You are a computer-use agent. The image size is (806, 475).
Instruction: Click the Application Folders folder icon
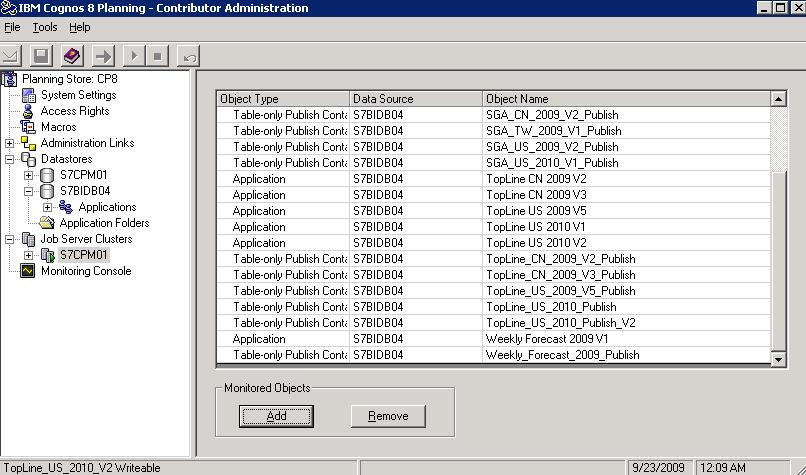(47, 223)
